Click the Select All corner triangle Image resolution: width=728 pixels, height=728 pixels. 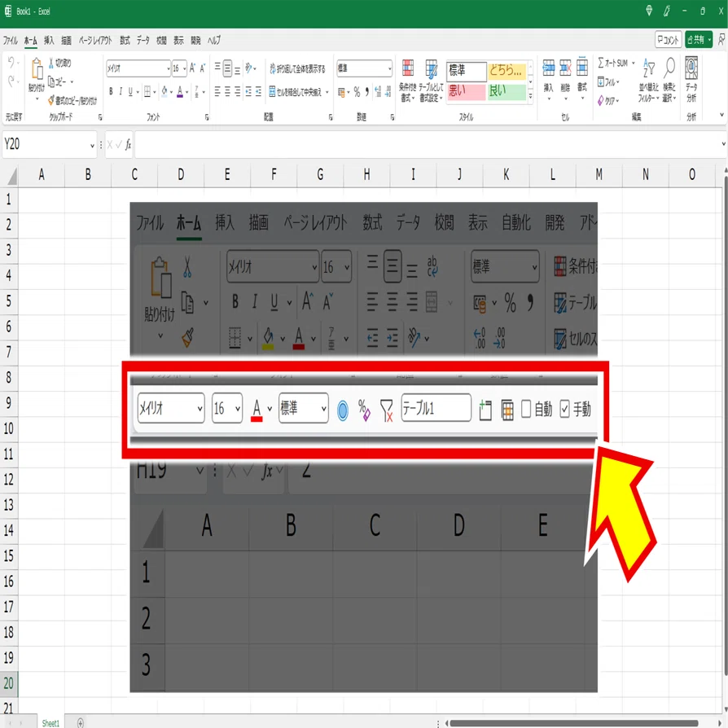coord(12,176)
